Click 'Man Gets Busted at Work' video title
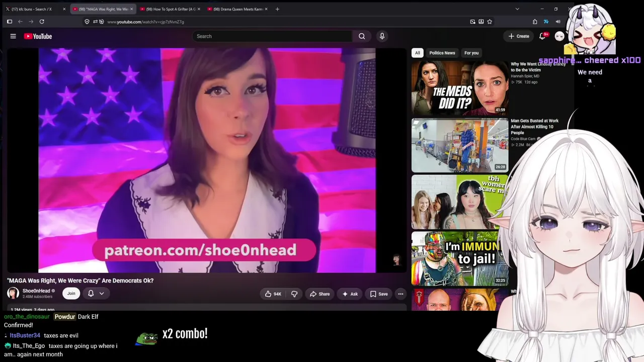This screenshot has width=644, height=362. click(535, 127)
